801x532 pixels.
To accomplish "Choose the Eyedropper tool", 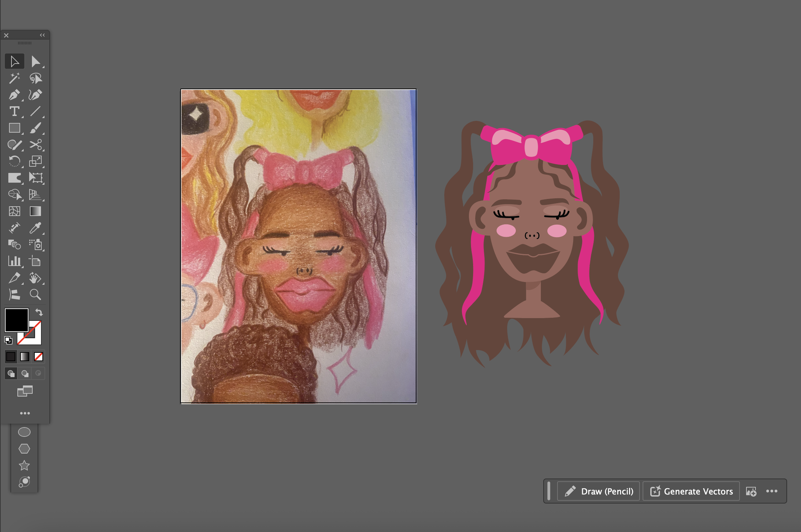I will point(35,228).
